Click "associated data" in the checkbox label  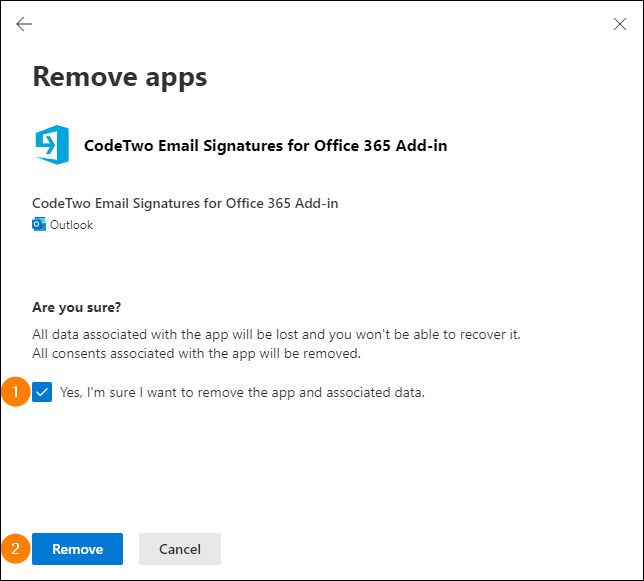[375, 393]
